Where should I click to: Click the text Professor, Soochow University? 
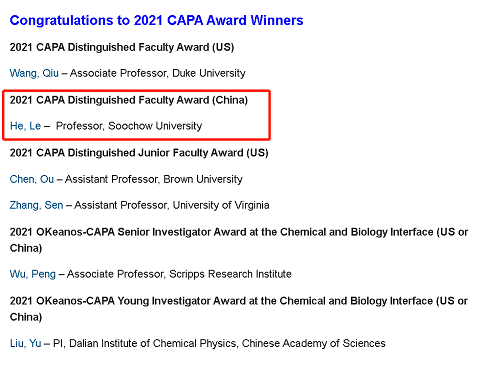pos(129,126)
